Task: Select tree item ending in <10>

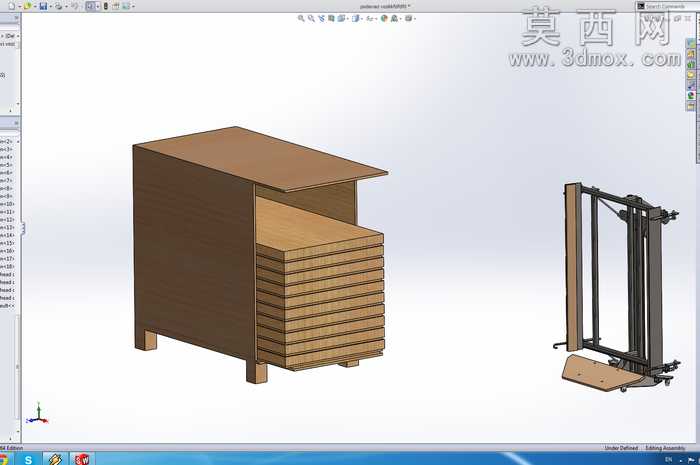Action: [x=7, y=204]
